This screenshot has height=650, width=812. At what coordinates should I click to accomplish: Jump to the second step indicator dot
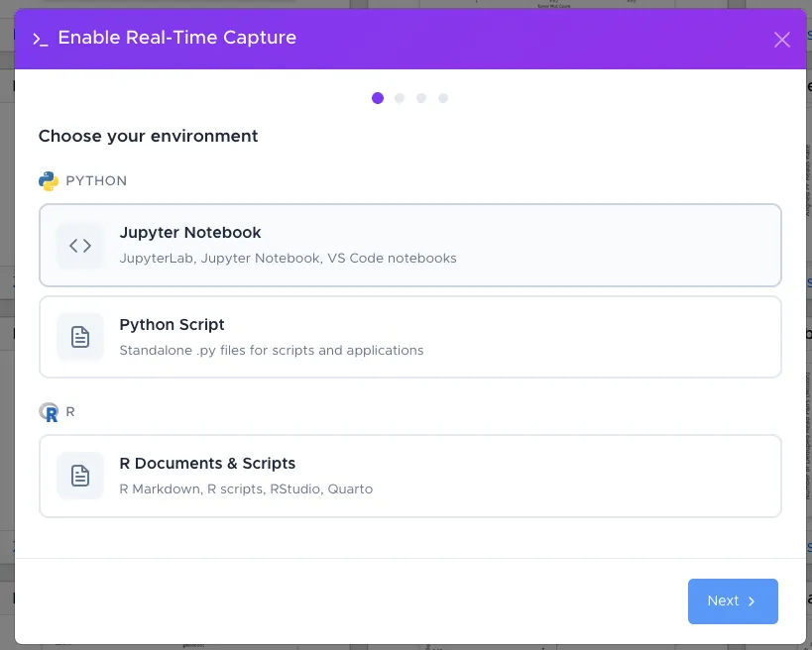pos(400,98)
